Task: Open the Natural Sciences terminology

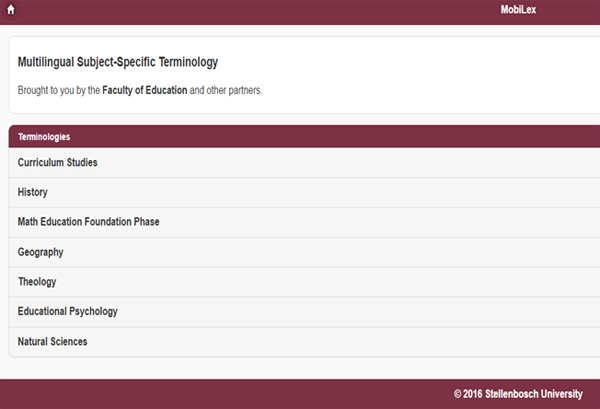Action: click(x=53, y=342)
